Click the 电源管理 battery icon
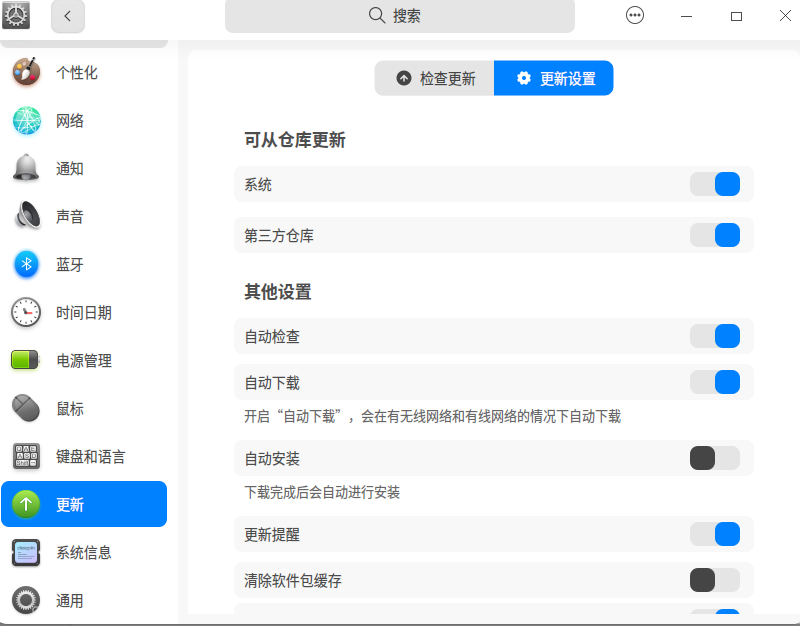 [x=25, y=360]
